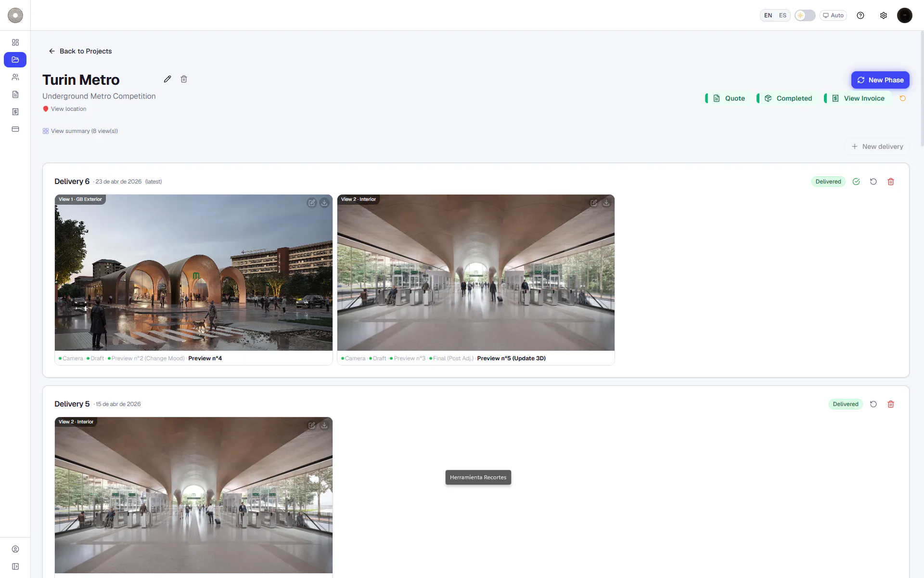Open the user account icon in sidebar
Viewport: 924px width, 578px height.
pos(15,549)
